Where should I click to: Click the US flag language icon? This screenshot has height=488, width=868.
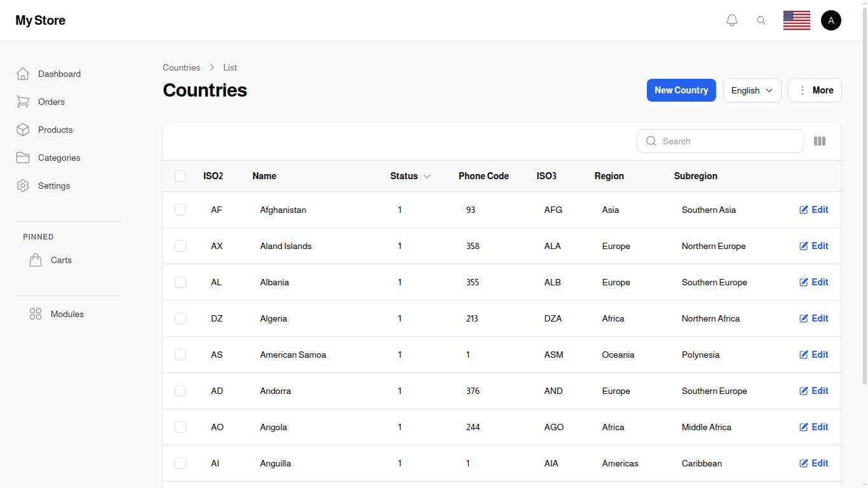796,20
